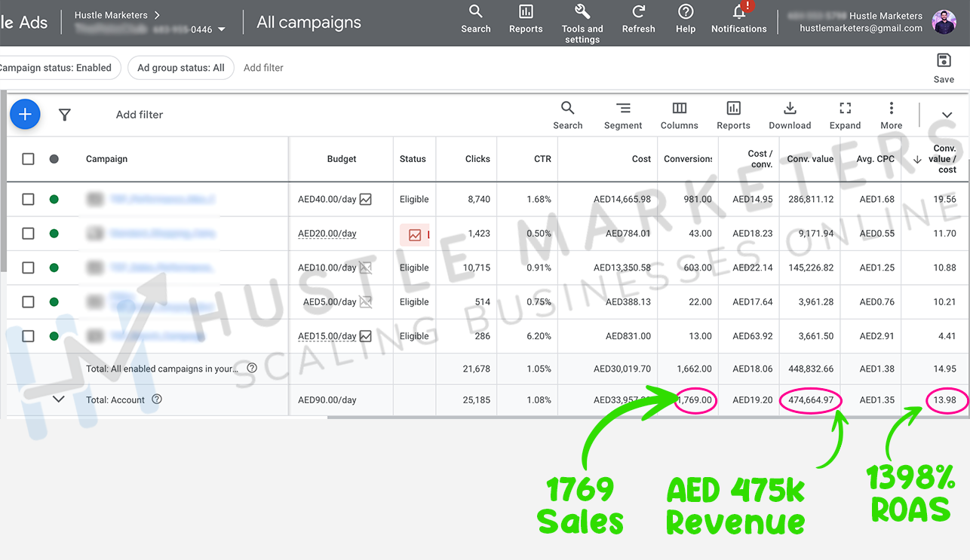Click the Ad group status: All chip
Image resolution: width=970 pixels, height=560 pixels.
point(181,68)
